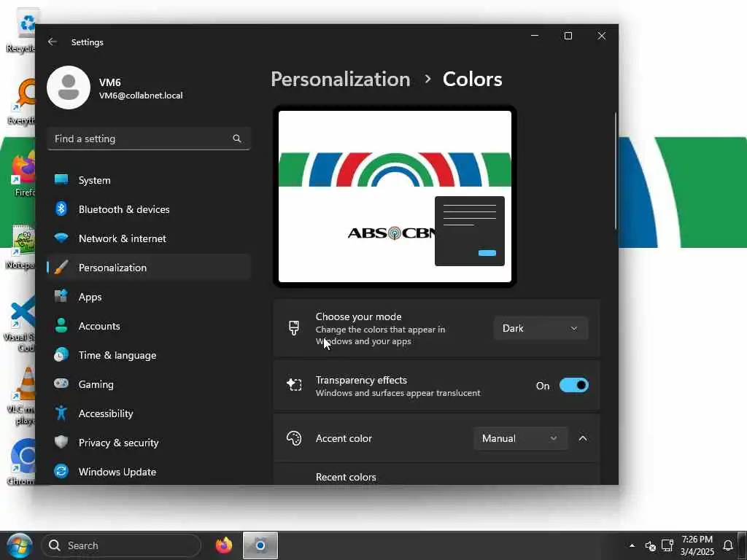The width and height of the screenshot is (747, 560).
Task: Open the Notepad++ desktop shortcut
Action: (x=20, y=247)
